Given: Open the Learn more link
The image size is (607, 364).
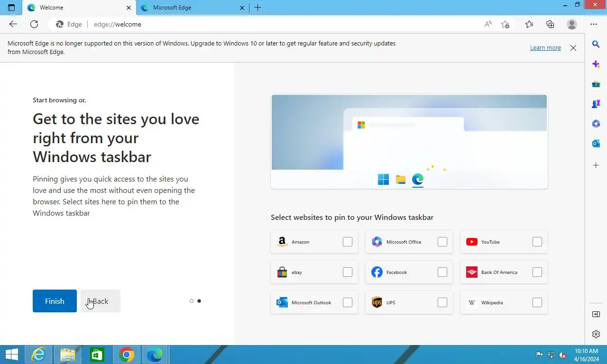Looking at the screenshot, I should [545, 48].
